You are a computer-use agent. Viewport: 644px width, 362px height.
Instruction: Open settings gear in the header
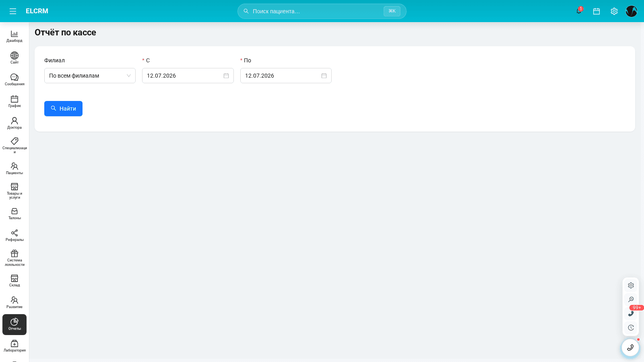[x=614, y=11]
